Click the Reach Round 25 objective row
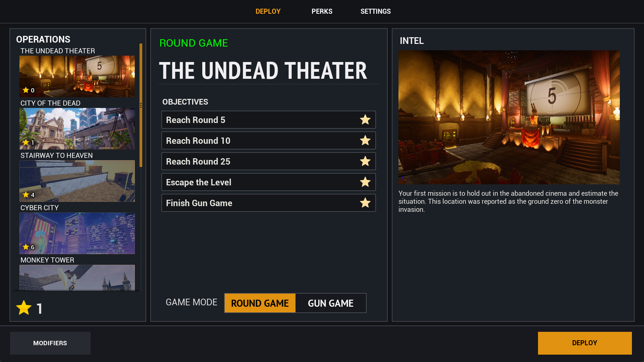 (x=269, y=161)
